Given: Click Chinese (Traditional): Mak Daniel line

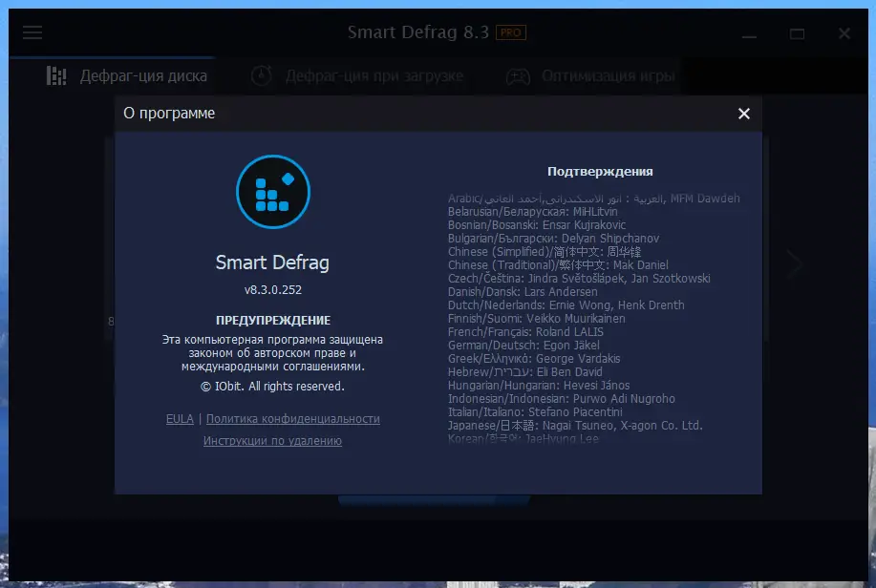Looking at the screenshot, I should click(x=558, y=265).
